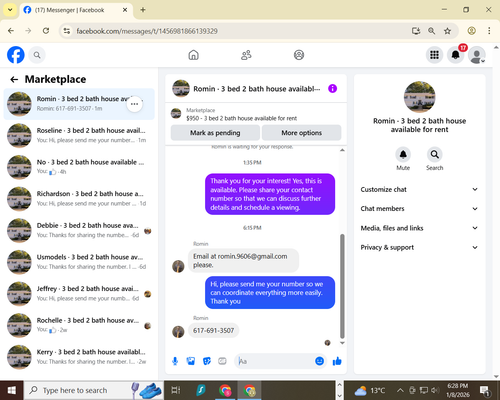Open a new browser tab
Image resolution: width=500 pixels, height=400 pixels.
(143, 10)
